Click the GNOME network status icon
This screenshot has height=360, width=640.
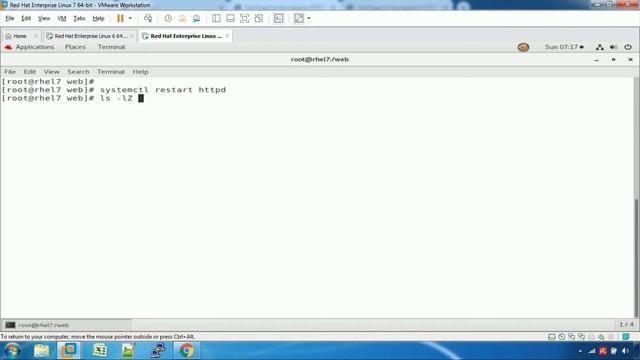coord(600,47)
